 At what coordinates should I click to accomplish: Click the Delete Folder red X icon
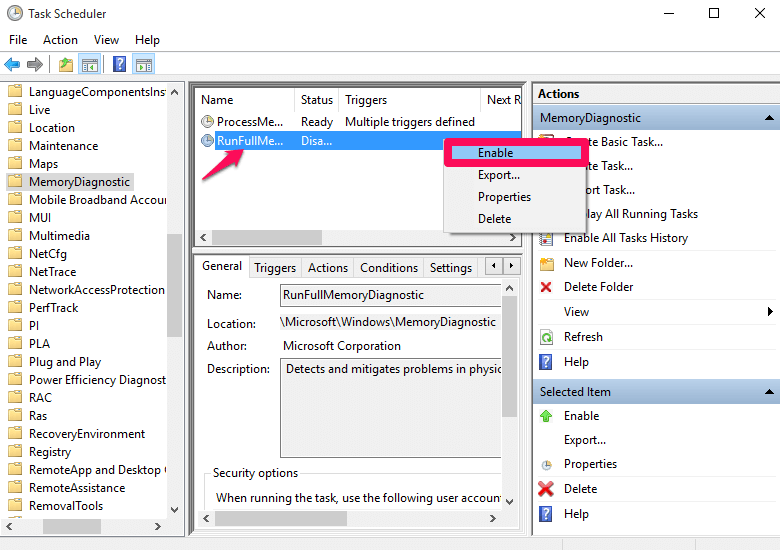click(546, 287)
